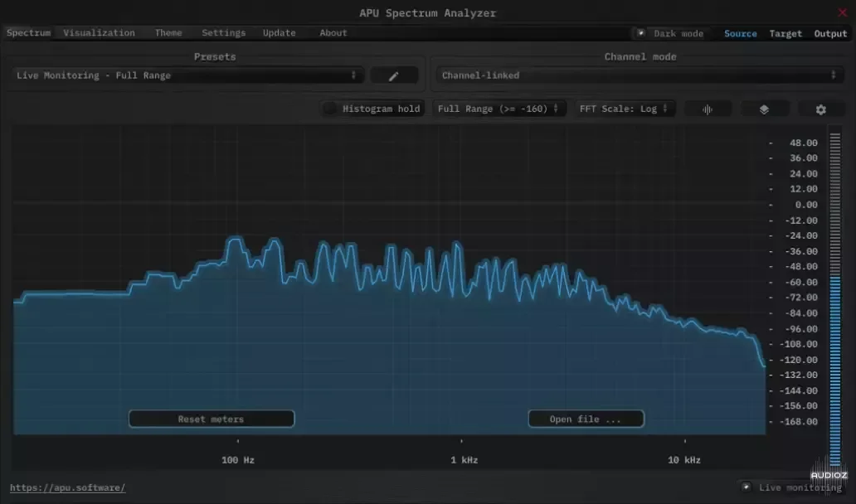Open the Theme tab

(x=168, y=32)
